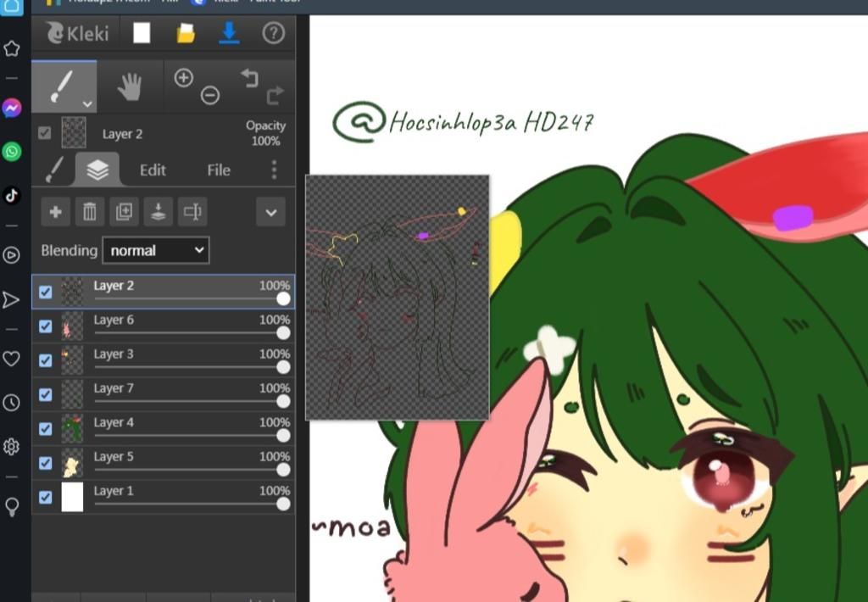
Task: Open help via the question mark icon
Action: coord(273,33)
